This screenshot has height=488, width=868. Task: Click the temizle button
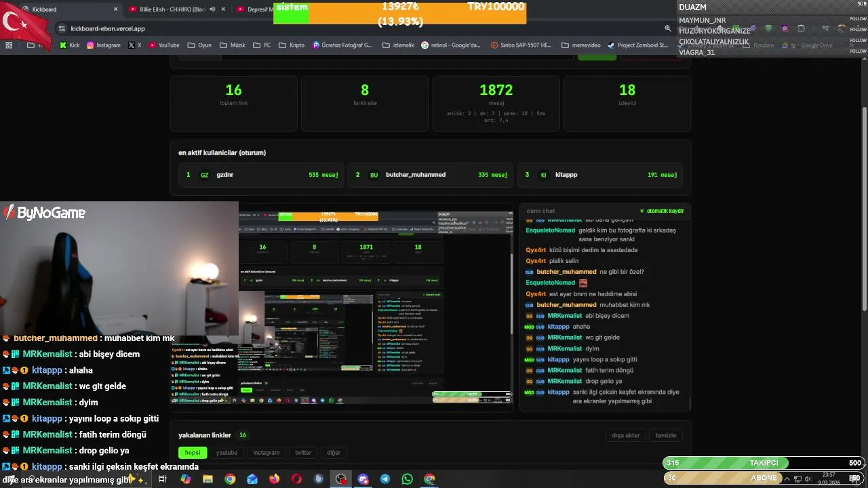[665, 435]
